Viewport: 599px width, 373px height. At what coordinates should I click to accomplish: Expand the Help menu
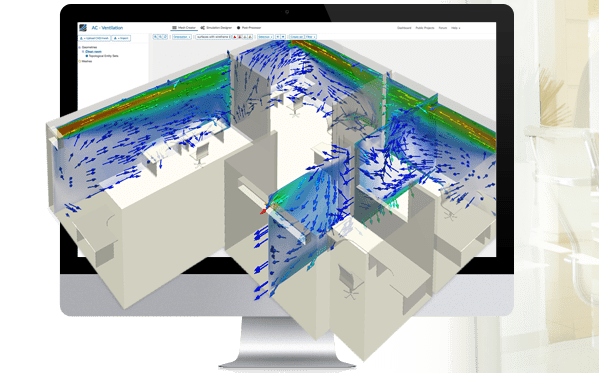point(455,28)
